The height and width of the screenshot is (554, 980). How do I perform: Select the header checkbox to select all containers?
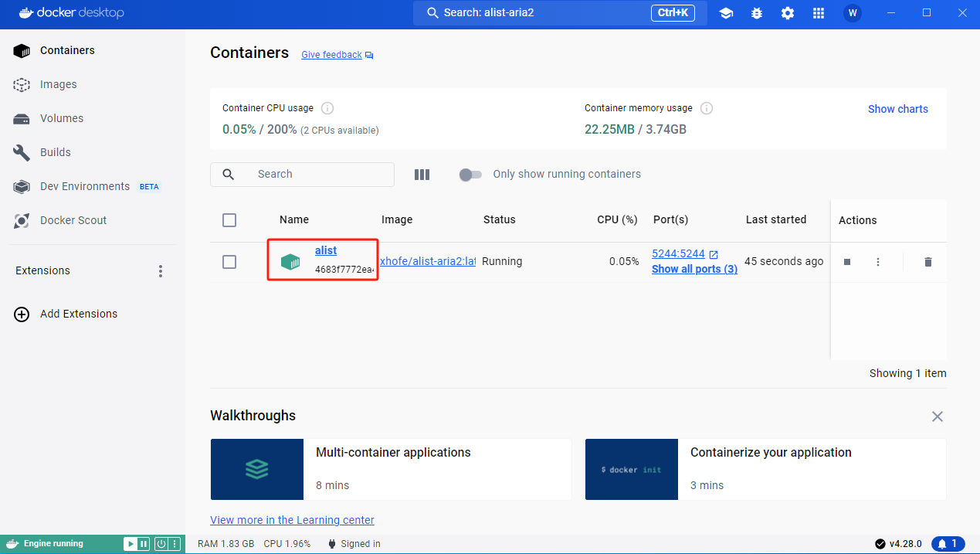pyautogui.click(x=229, y=220)
